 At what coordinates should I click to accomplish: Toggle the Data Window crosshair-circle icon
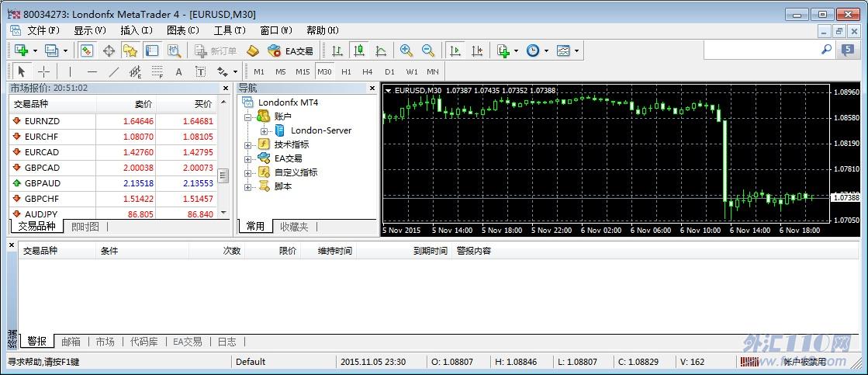click(x=109, y=51)
